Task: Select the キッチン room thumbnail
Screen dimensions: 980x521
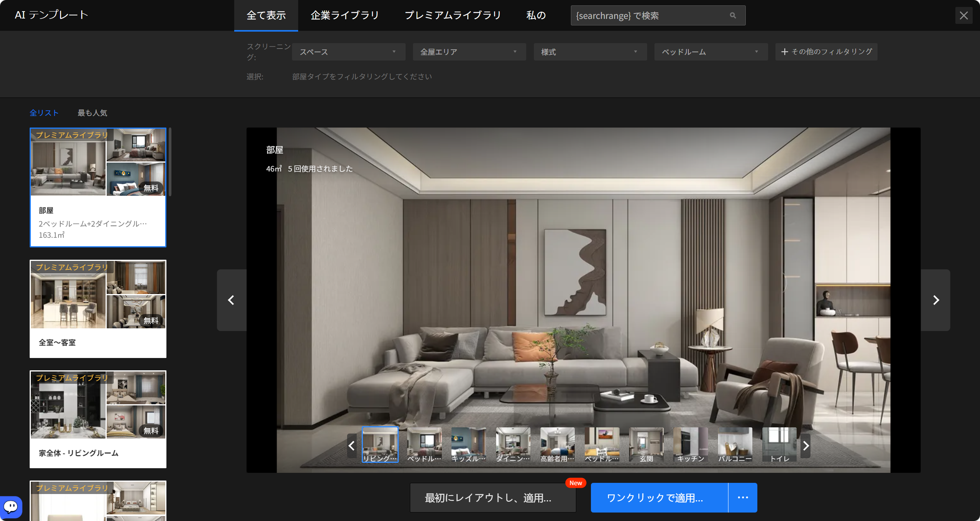Action: tap(691, 444)
